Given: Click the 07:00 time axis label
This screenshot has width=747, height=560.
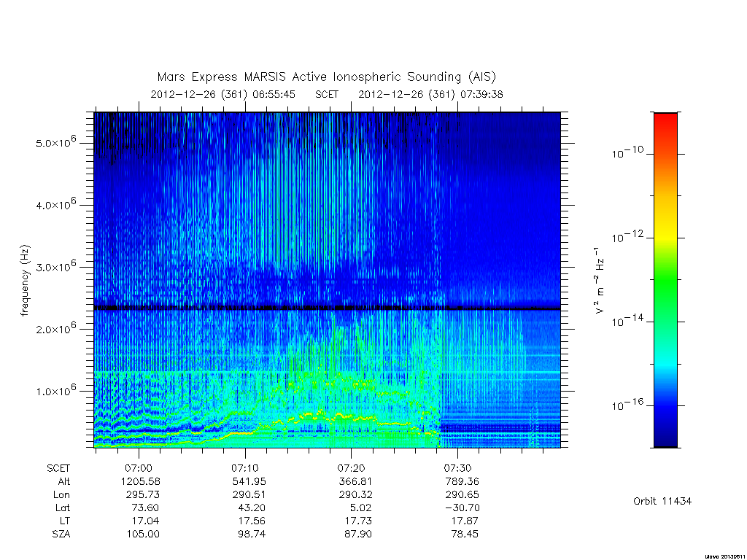Looking at the screenshot, I should coord(139,468).
